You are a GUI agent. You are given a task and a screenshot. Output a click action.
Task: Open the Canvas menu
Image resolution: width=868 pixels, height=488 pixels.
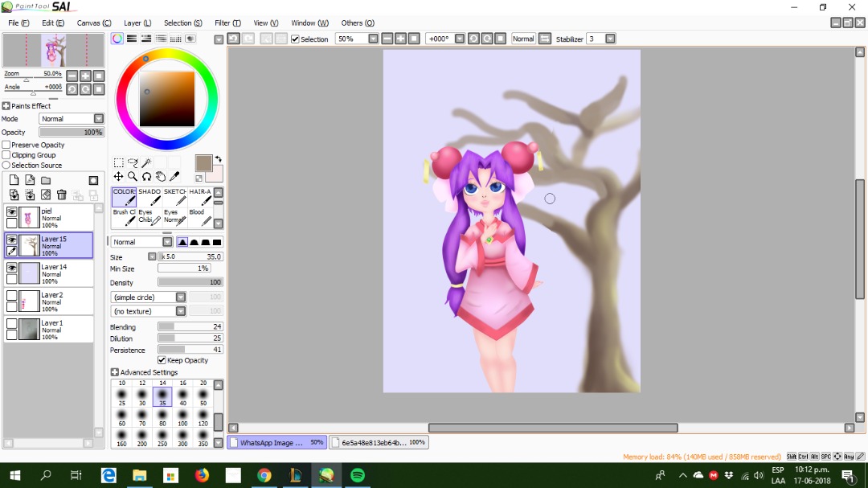[93, 23]
